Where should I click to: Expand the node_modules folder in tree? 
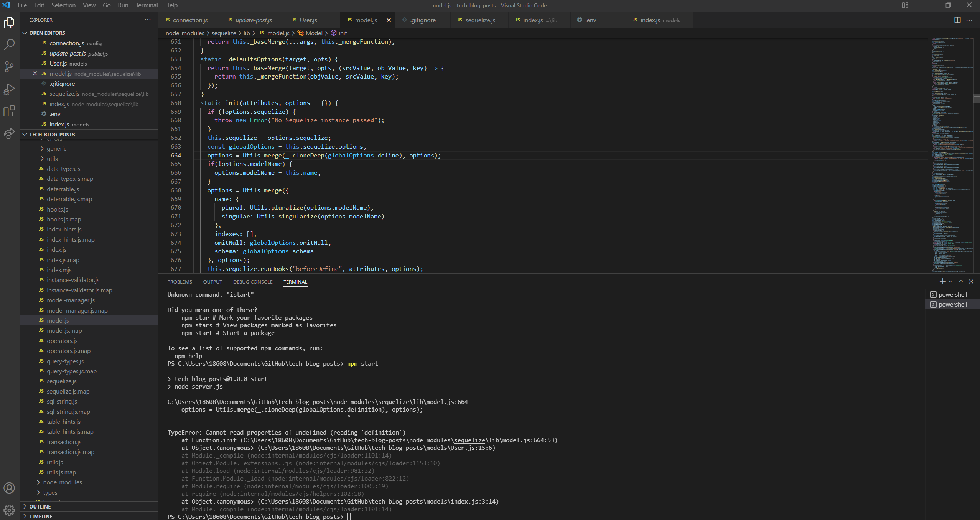pos(62,482)
